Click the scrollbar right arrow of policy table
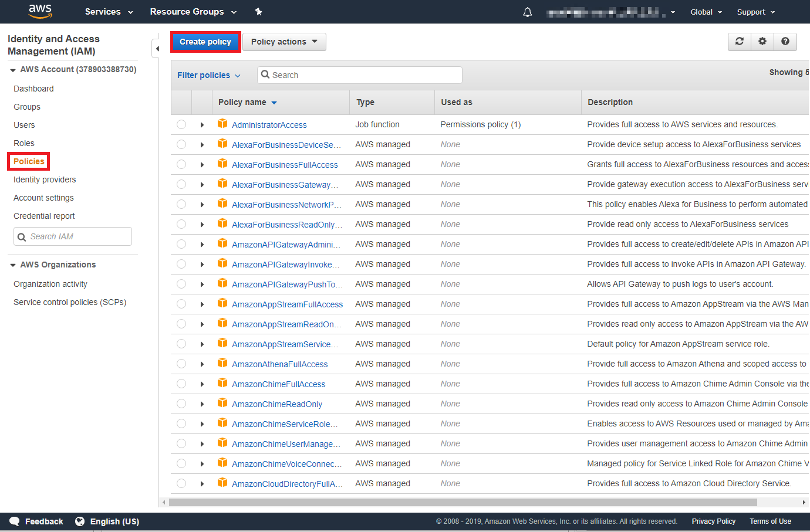This screenshot has height=532, width=810. (804, 502)
